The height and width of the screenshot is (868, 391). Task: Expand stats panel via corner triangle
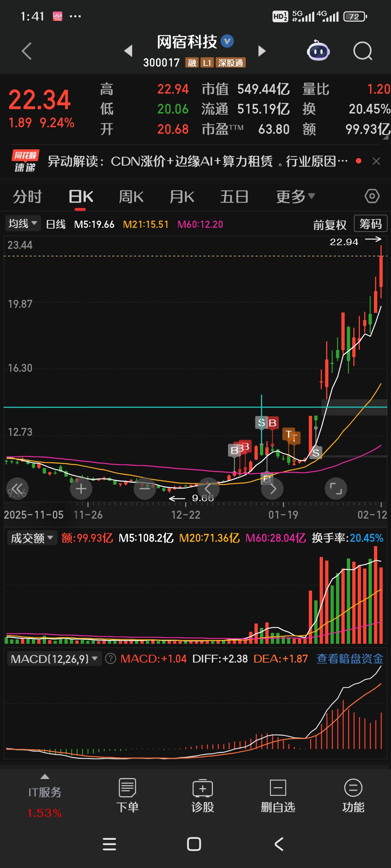click(x=386, y=137)
